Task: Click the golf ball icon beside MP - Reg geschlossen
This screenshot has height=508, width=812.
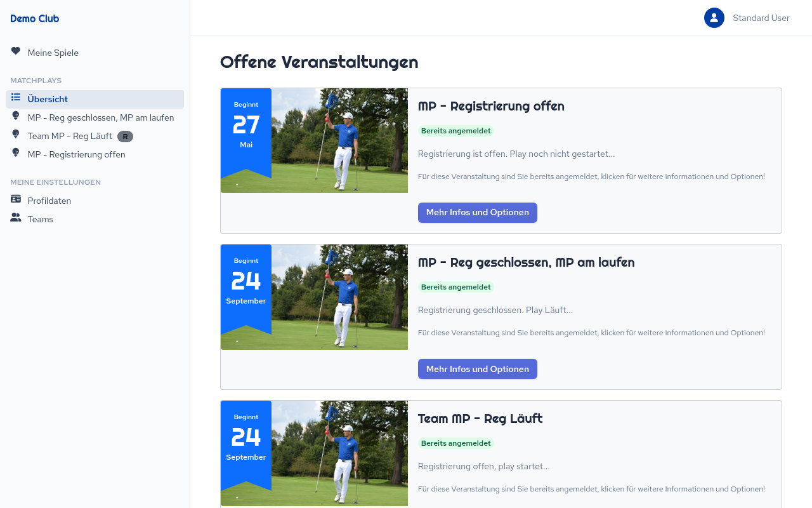Action: click(16, 116)
